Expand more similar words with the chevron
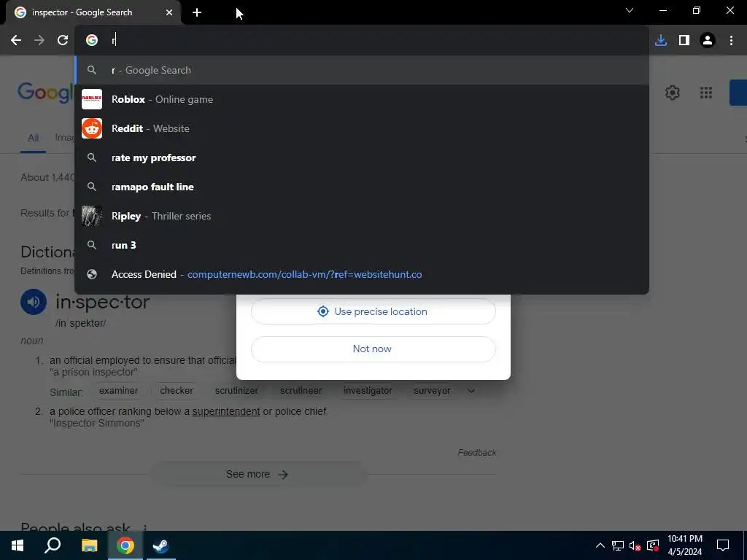Viewport: 747px width, 560px height. (471, 391)
